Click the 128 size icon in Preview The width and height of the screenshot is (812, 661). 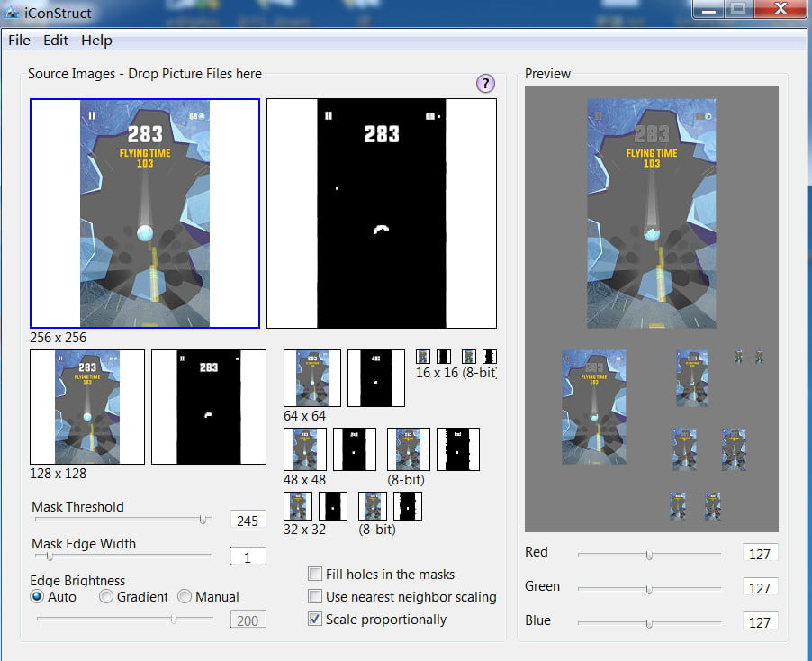594,407
